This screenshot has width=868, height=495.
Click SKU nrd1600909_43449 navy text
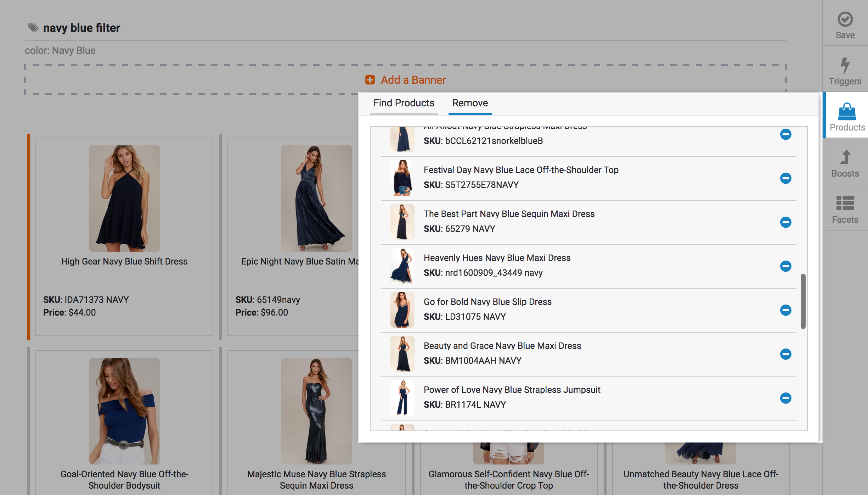[483, 273]
